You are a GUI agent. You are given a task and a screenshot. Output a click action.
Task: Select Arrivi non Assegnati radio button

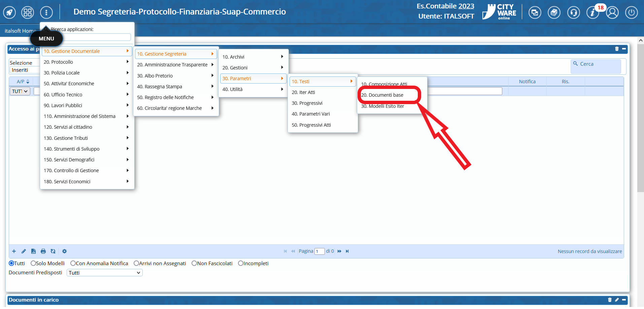tap(136, 264)
